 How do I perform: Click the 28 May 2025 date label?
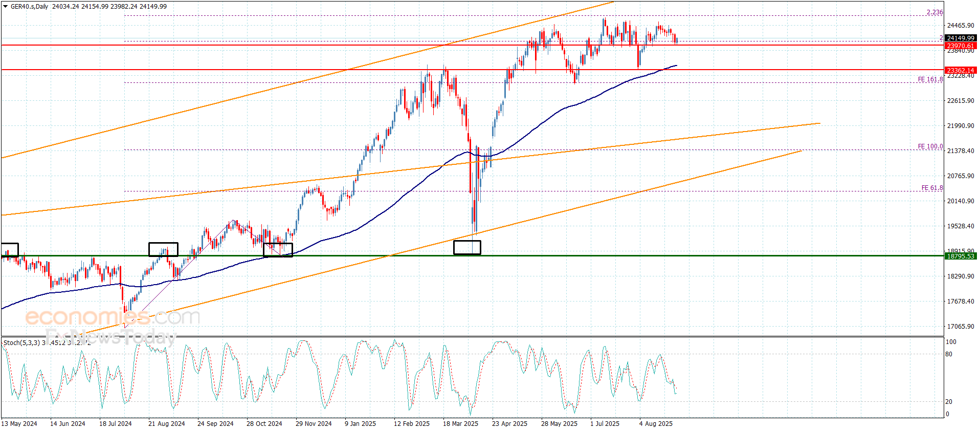559,424
